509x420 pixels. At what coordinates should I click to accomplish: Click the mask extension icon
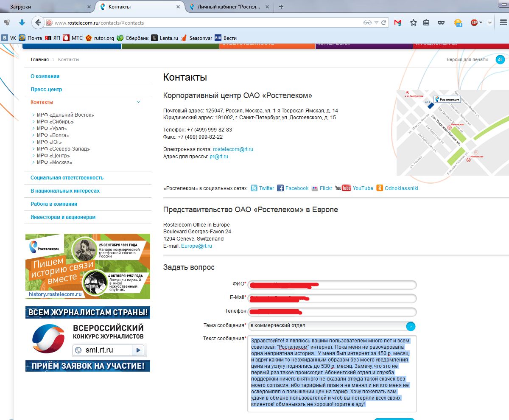click(x=441, y=23)
